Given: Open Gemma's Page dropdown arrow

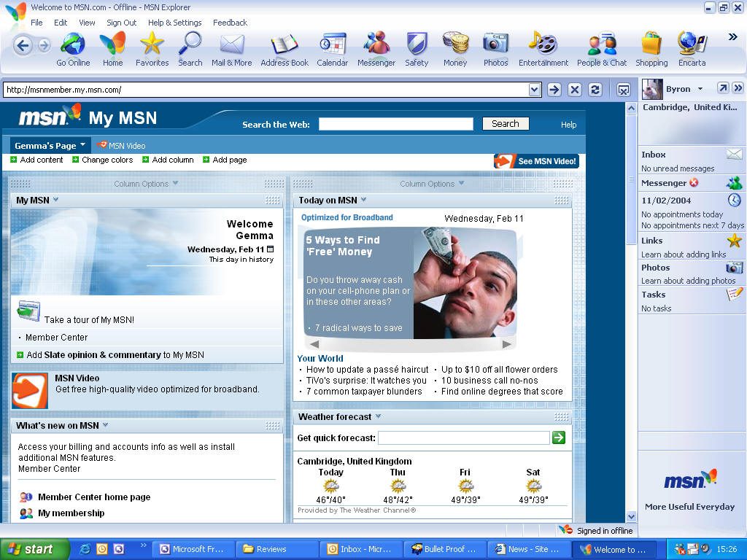Looking at the screenshot, I should pyautogui.click(x=83, y=145).
